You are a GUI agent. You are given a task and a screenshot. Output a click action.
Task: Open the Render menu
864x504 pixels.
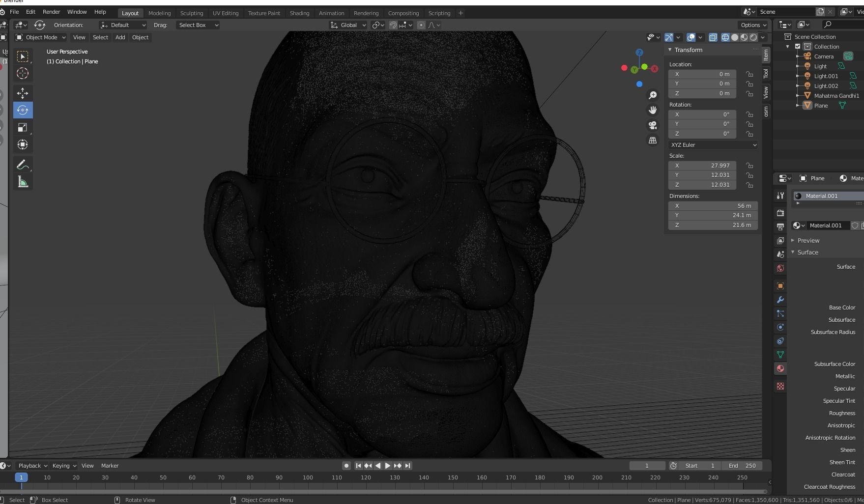51,12
